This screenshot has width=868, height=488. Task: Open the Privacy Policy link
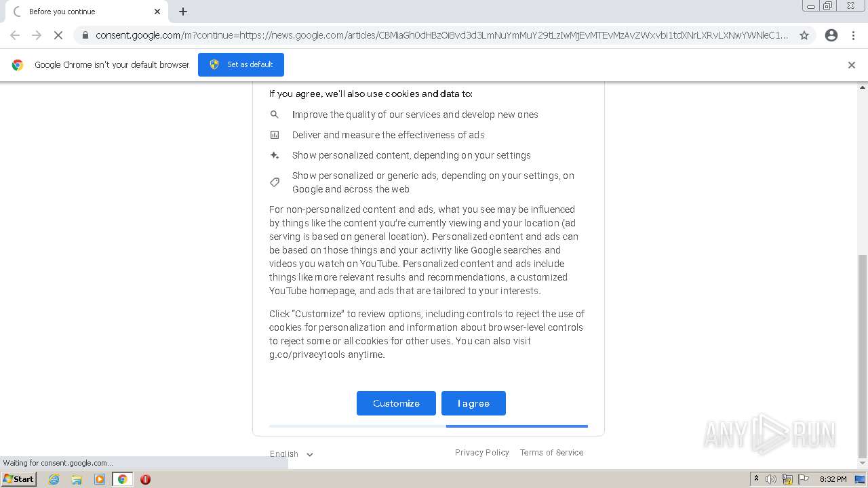pyautogui.click(x=482, y=453)
